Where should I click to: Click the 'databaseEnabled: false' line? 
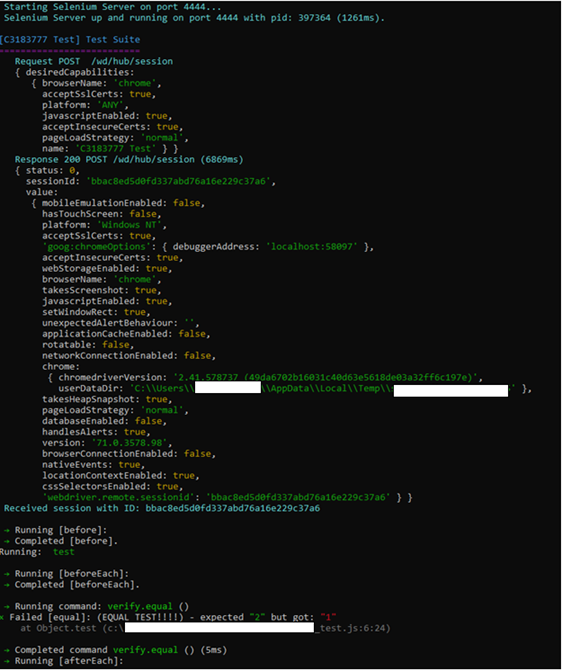[x=104, y=422]
